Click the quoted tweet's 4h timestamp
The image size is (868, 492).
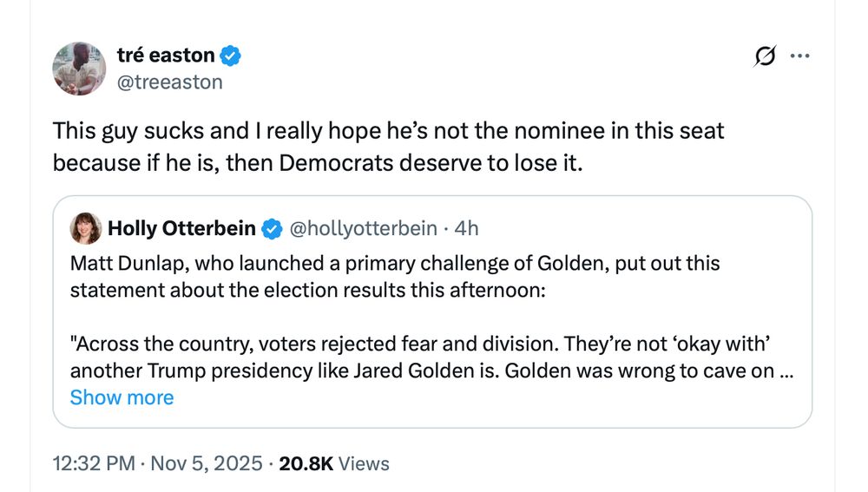click(467, 228)
